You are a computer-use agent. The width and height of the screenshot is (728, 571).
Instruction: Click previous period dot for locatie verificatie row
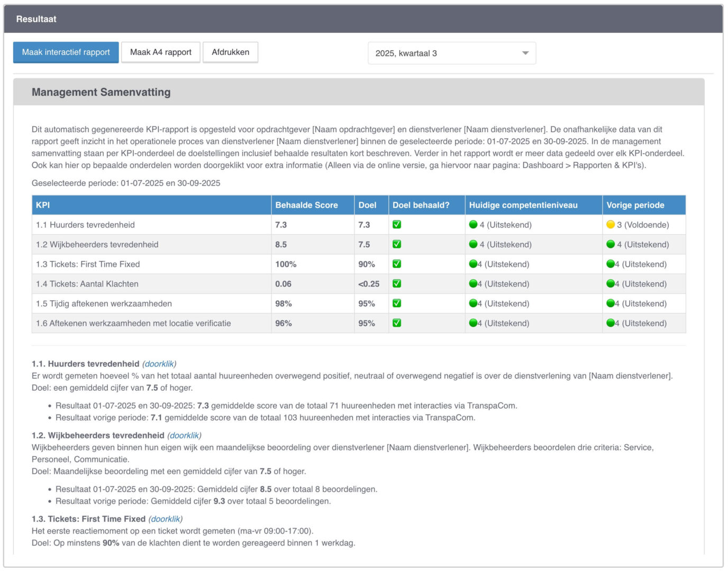pos(611,323)
